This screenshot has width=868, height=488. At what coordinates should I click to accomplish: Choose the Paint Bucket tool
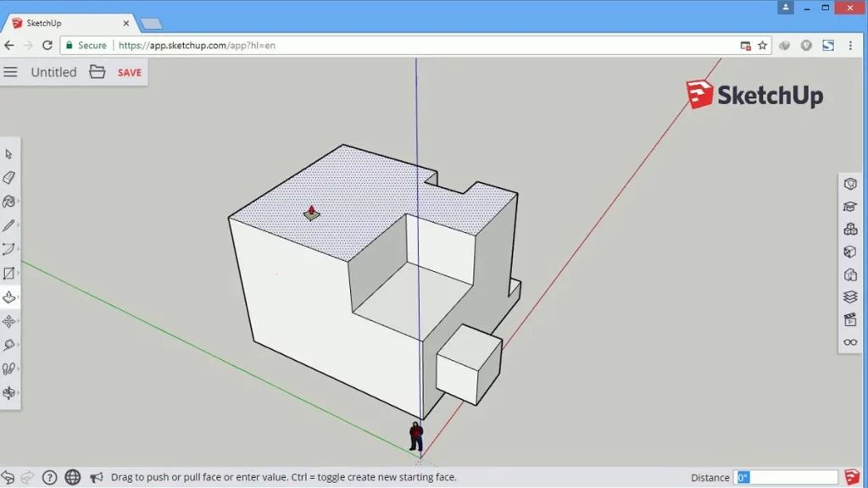pos(9,202)
